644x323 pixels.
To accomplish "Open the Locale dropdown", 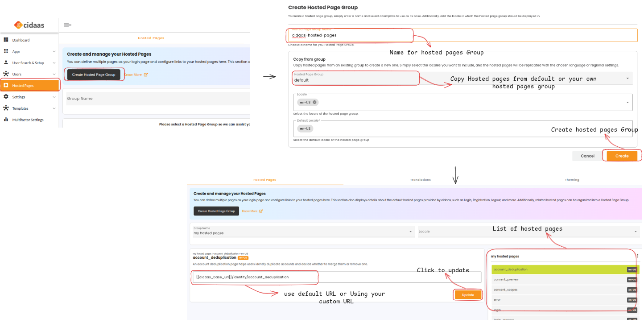I will point(628,102).
